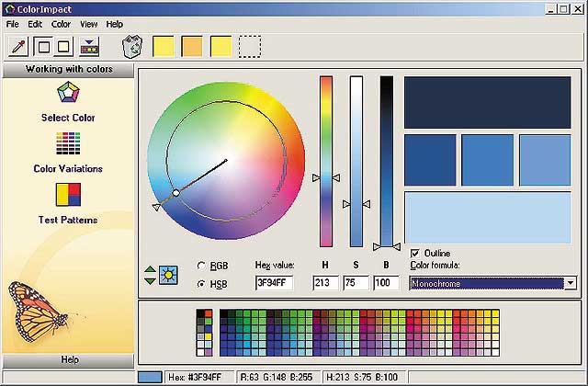
Task: Click the Hex value input field
Action: 274,283
